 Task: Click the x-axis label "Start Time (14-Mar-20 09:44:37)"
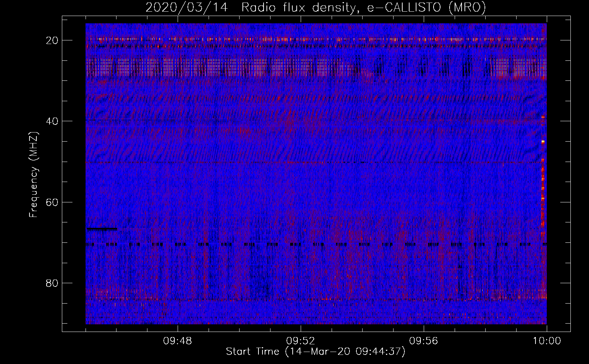(x=315, y=352)
